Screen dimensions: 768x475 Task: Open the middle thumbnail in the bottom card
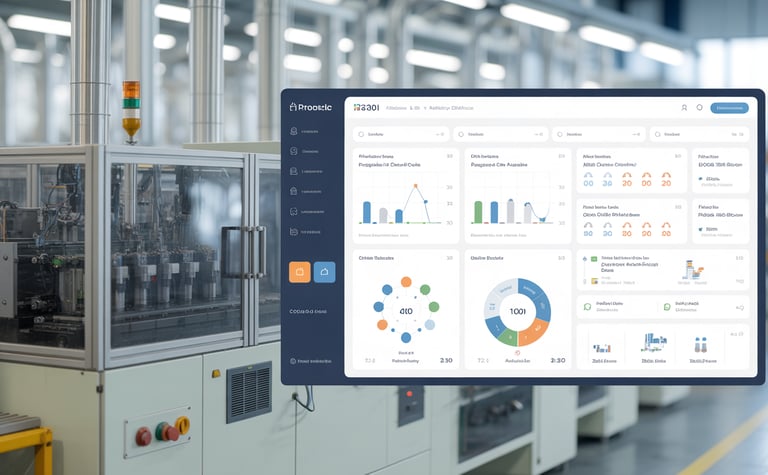(654, 342)
